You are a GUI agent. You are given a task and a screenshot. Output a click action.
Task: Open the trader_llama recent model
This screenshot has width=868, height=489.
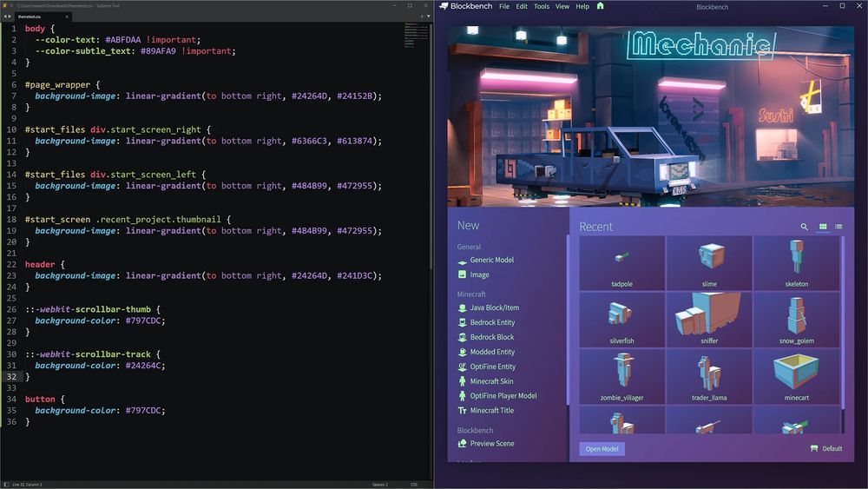709,377
